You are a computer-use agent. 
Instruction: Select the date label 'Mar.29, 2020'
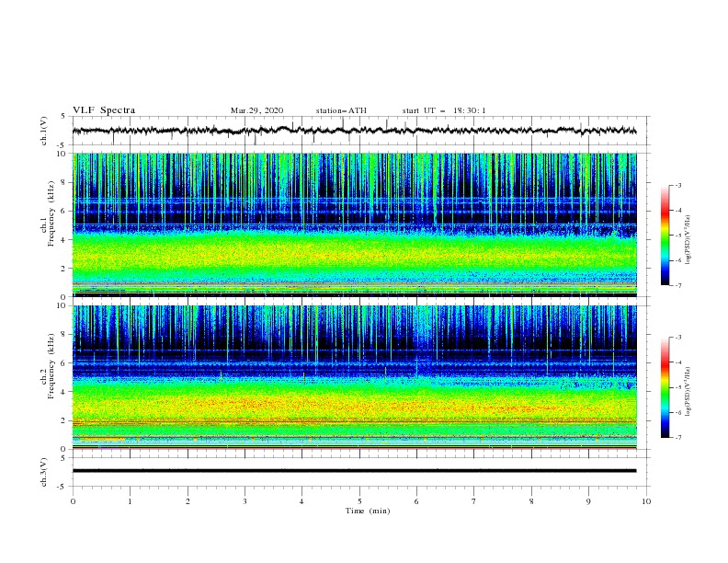point(256,110)
